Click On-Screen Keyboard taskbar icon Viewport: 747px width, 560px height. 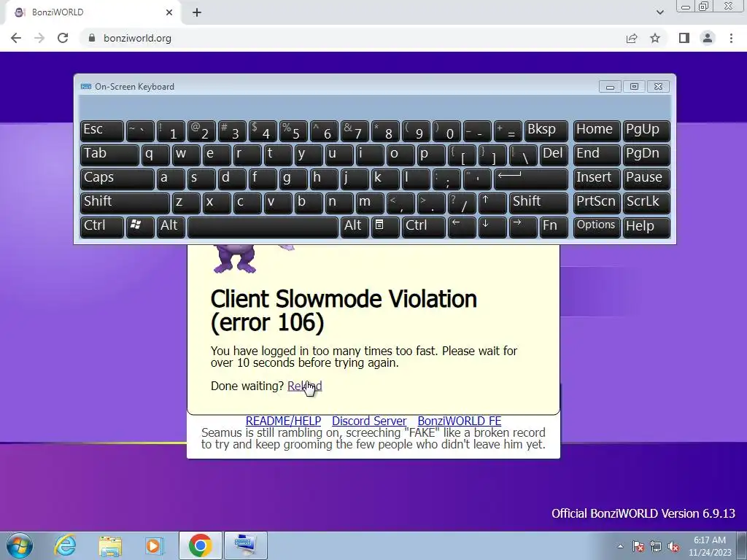coord(245,545)
